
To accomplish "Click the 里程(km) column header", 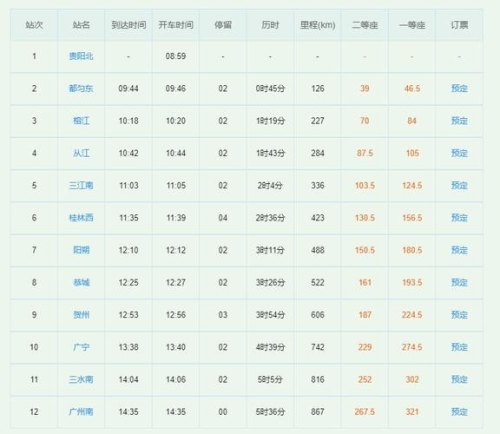I will pyautogui.click(x=317, y=25).
